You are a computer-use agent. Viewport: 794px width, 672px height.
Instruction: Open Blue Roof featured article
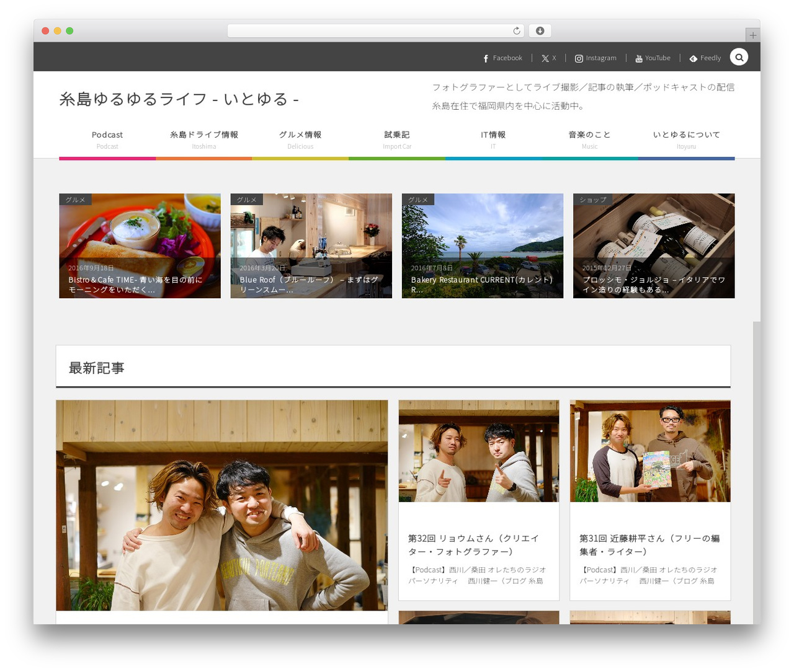pyautogui.click(x=311, y=246)
